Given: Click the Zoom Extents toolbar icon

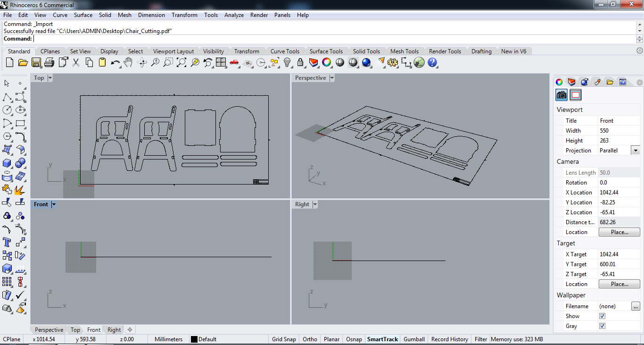Looking at the screenshot, I should point(182,62).
